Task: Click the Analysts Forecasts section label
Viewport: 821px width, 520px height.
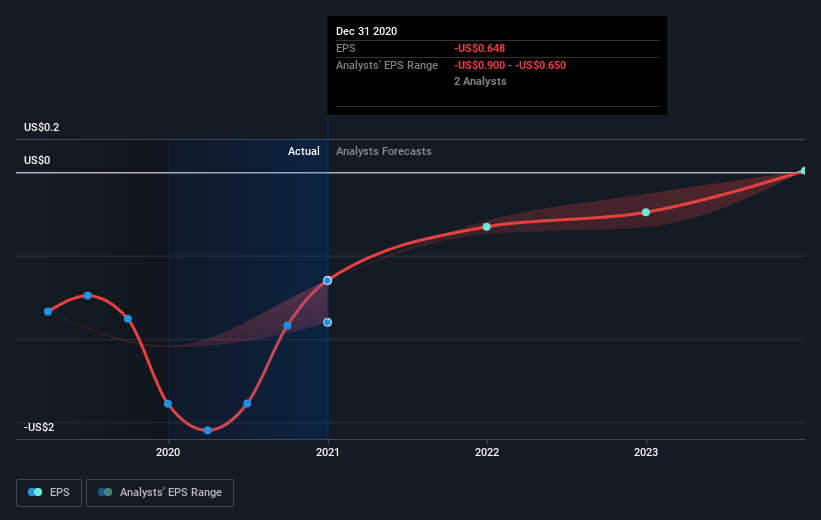Action: 384,151
